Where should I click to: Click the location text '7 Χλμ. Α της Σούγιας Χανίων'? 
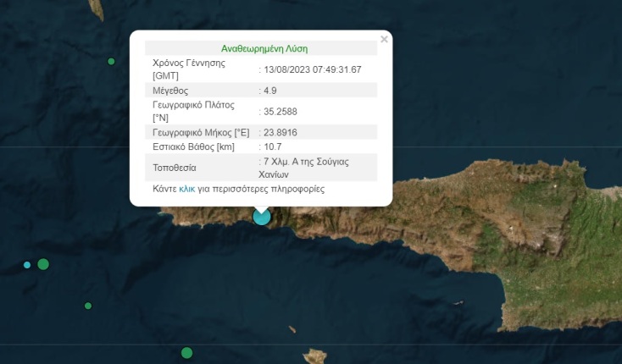point(304,168)
